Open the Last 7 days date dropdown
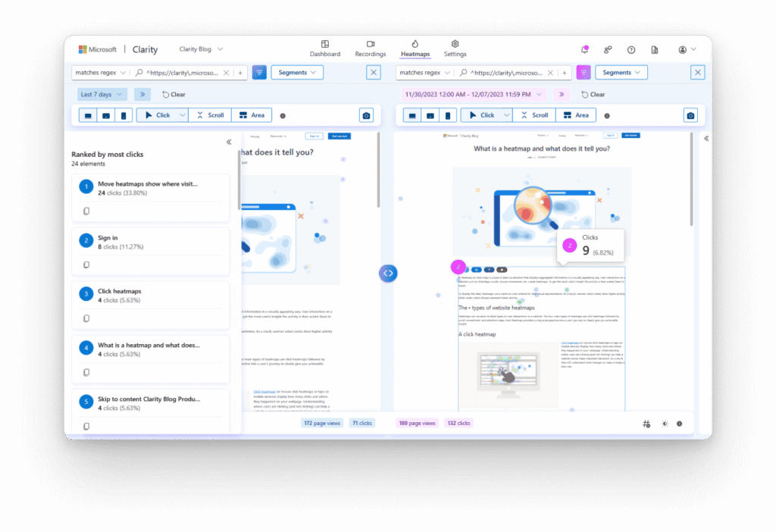The image size is (776, 532). tap(101, 94)
